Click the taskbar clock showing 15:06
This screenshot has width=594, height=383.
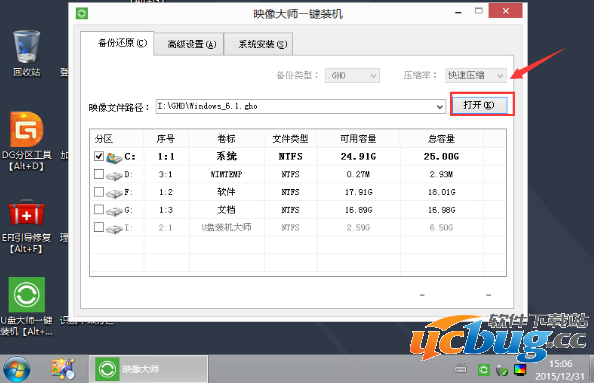[561, 364]
